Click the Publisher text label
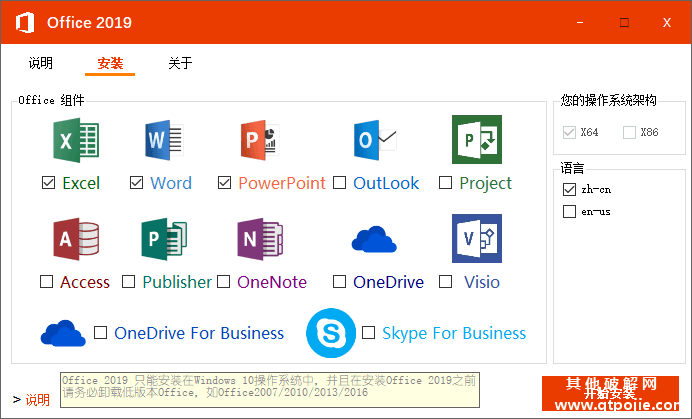 coord(177,282)
